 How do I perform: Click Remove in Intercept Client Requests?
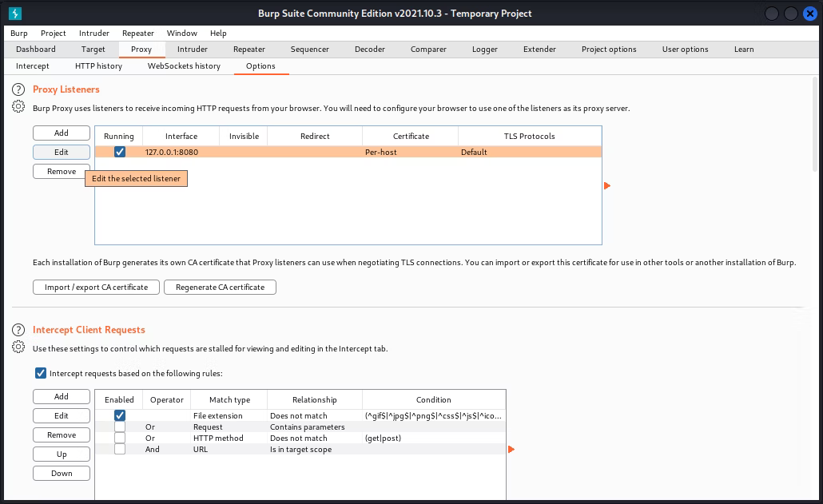pos(62,435)
